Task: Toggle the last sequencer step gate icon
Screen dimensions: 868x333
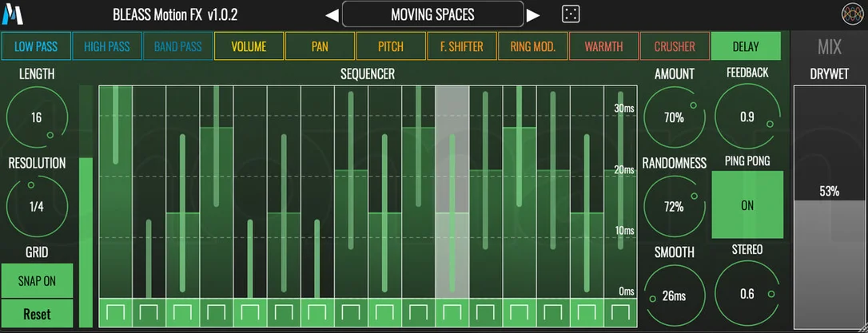Action: pos(620,312)
